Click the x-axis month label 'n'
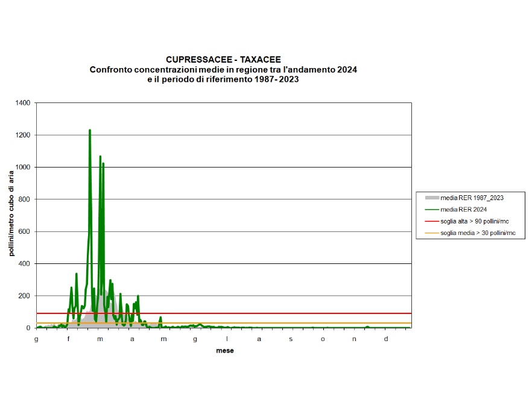Image resolution: width=532 pixels, height=411 pixels. pos(354,339)
